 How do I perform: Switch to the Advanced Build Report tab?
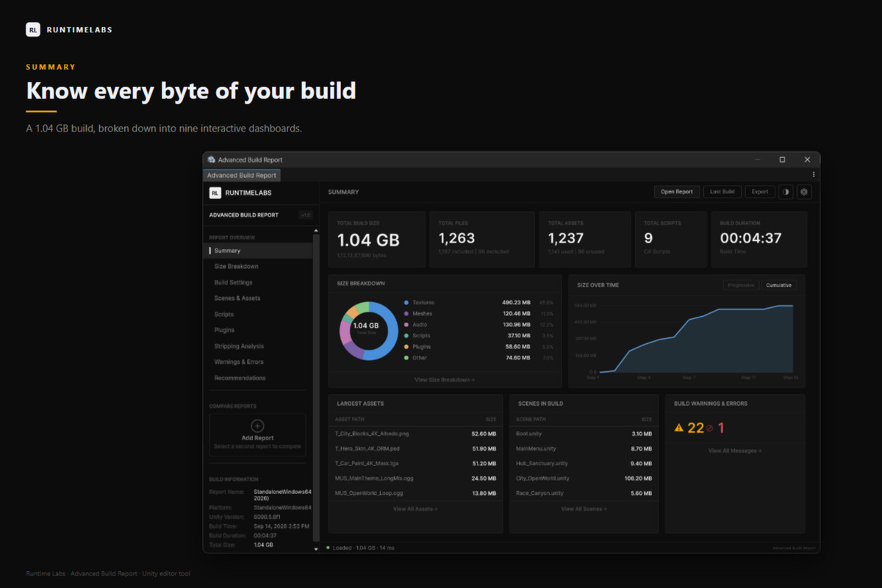coord(242,176)
